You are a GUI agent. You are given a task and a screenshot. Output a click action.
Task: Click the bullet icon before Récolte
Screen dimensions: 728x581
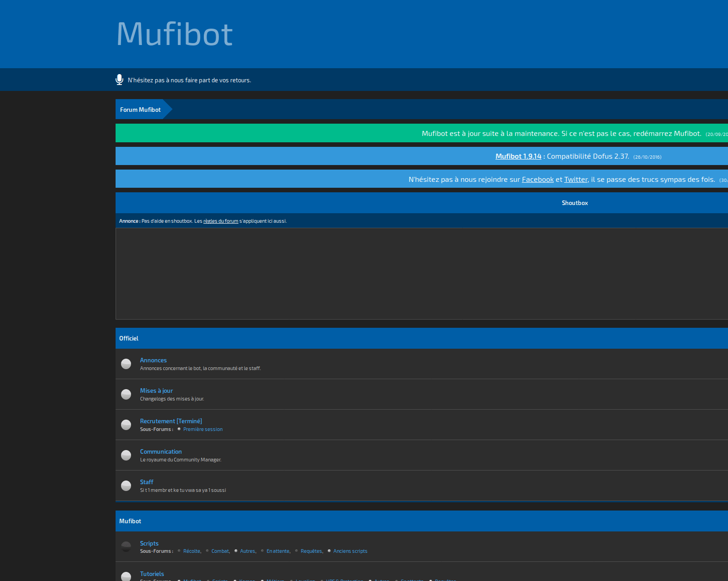click(179, 551)
